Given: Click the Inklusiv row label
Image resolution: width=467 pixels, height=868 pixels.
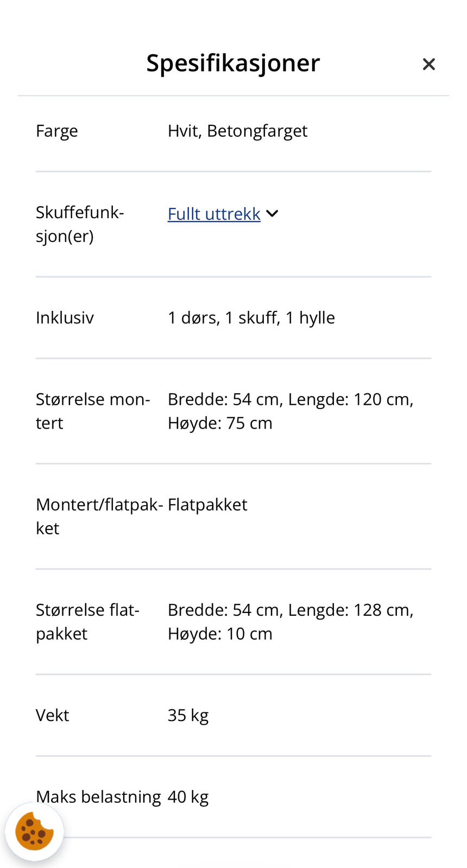Looking at the screenshot, I should 65,317.
